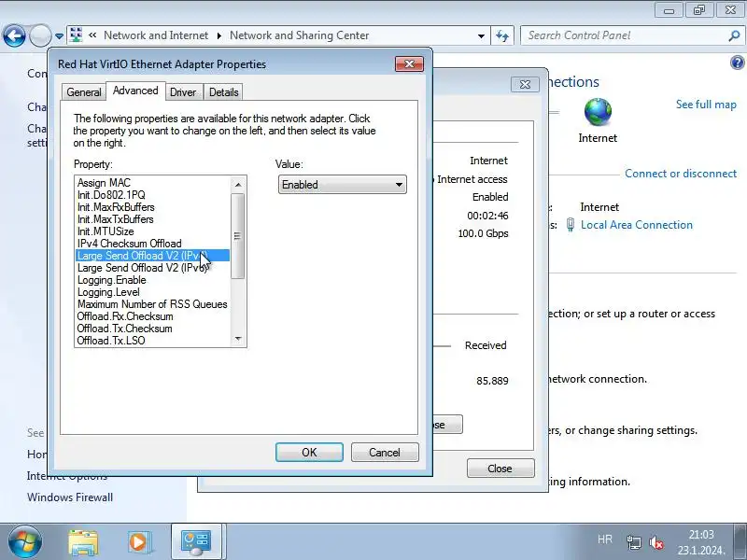747x560 pixels.
Task: Click the Close button in the Status dialog
Action: [500, 469]
